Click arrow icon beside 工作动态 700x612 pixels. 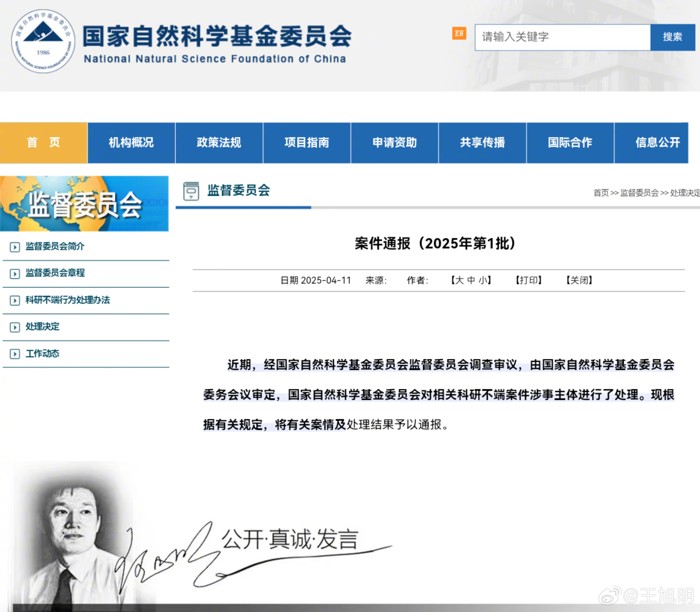point(15,354)
